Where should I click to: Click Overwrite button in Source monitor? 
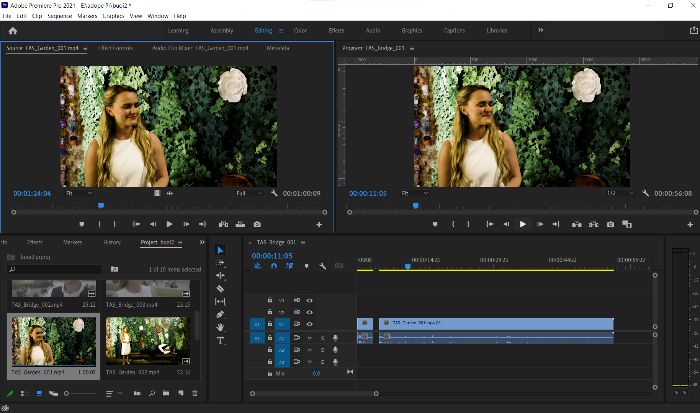[x=240, y=224]
